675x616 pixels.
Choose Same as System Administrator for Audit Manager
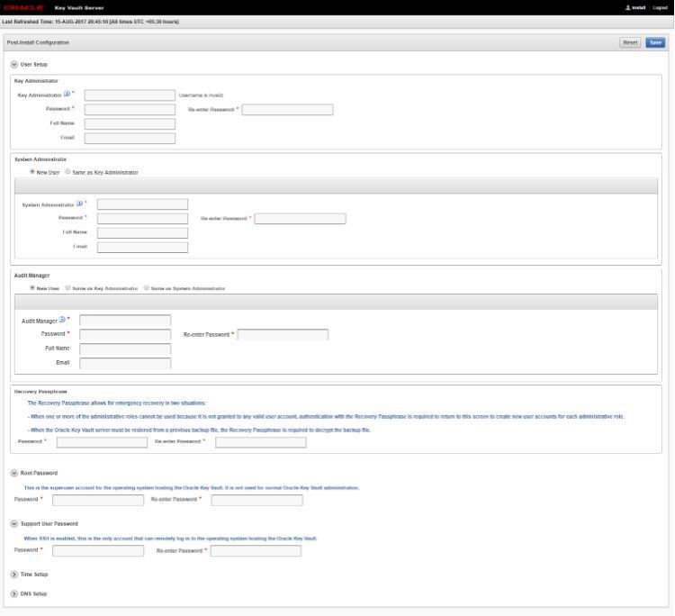click(x=147, y=288)
